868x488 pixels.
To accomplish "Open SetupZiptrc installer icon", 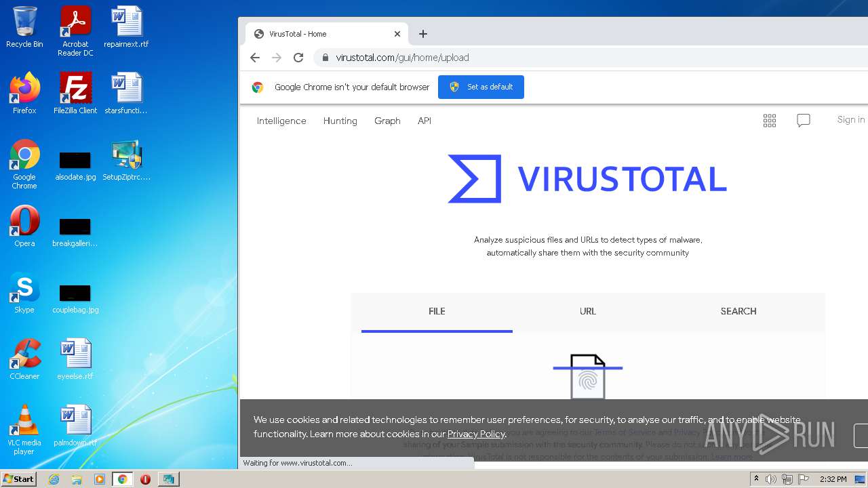I will coord(126,160).
